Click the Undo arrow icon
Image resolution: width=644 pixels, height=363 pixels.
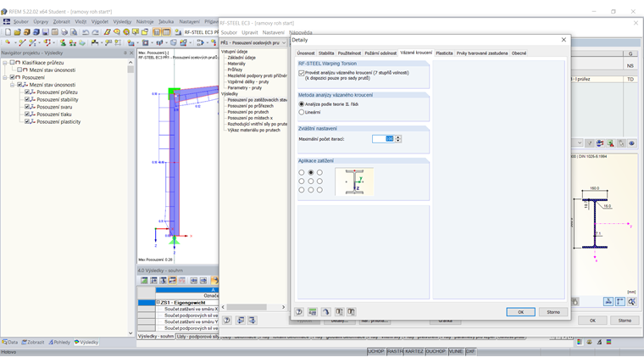(x=86, y=32)
